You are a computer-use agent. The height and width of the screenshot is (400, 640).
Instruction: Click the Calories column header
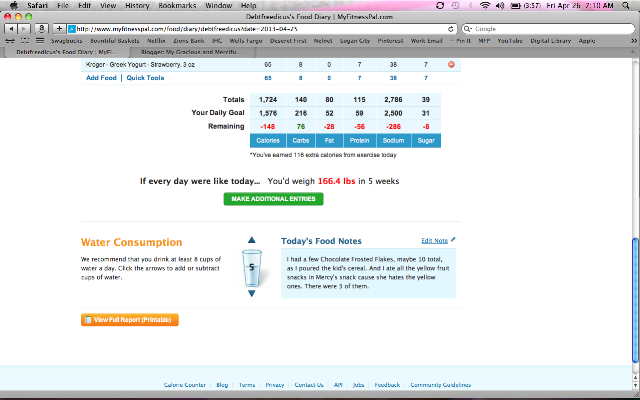coord(268,140)
